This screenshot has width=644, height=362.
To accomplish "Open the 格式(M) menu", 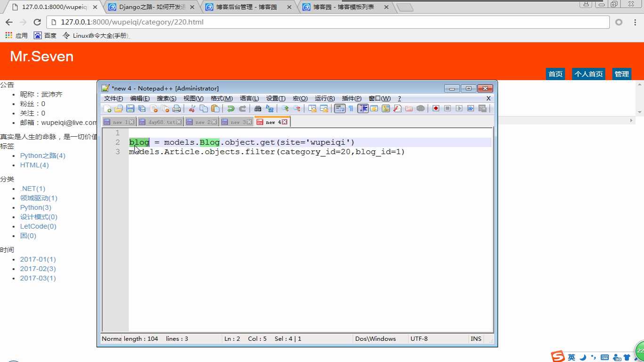I will (x=222, y=99).
